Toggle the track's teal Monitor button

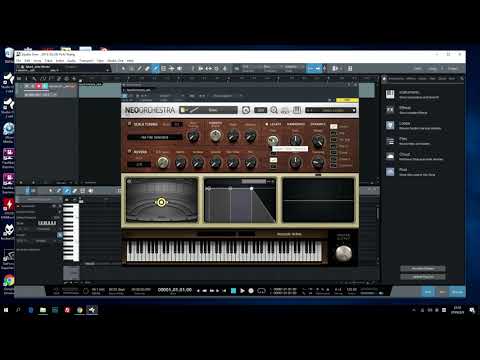click(x=45, y=86)
